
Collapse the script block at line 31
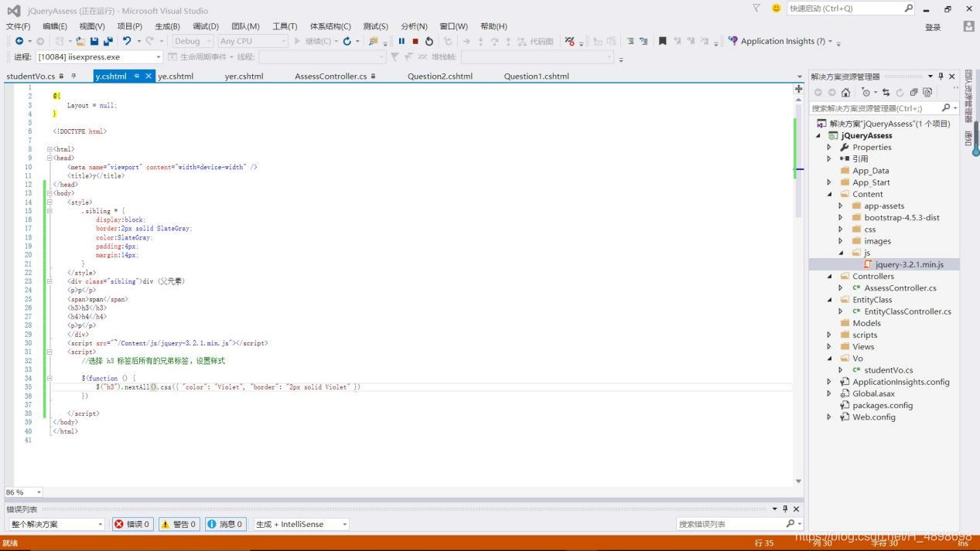coord(50,352)
